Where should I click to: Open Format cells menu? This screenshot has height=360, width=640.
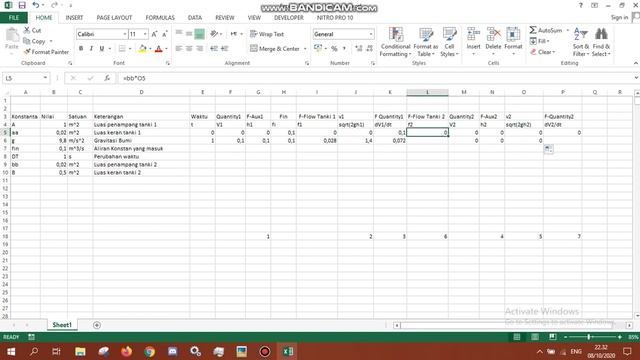[x=513, y=42]
